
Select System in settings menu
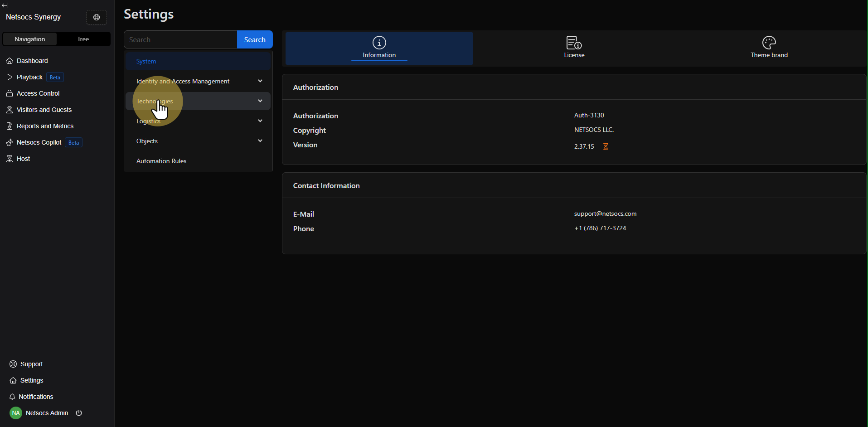click(x=146, y=61)
